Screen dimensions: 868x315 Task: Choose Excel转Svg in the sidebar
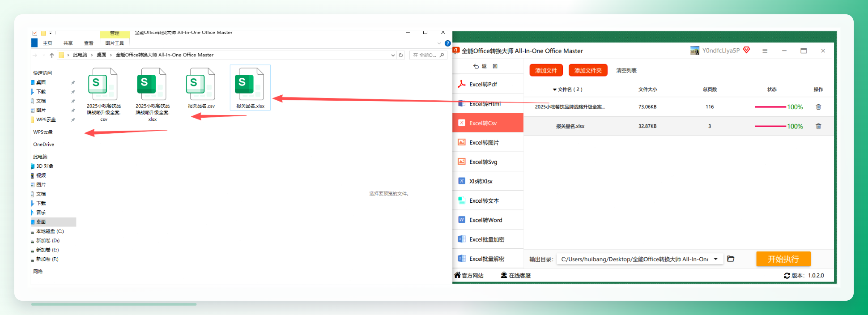(x=488, y=162)
